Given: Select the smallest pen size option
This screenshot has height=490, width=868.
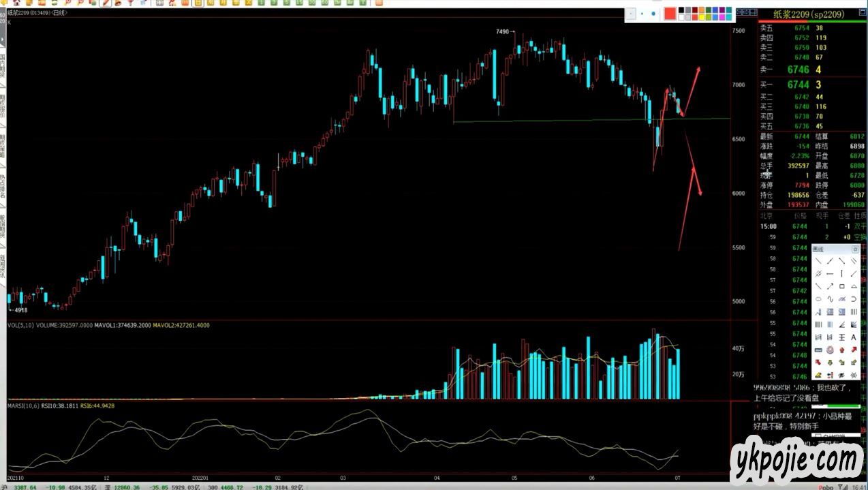Looking at the screenshot, I should pos(631,14).
